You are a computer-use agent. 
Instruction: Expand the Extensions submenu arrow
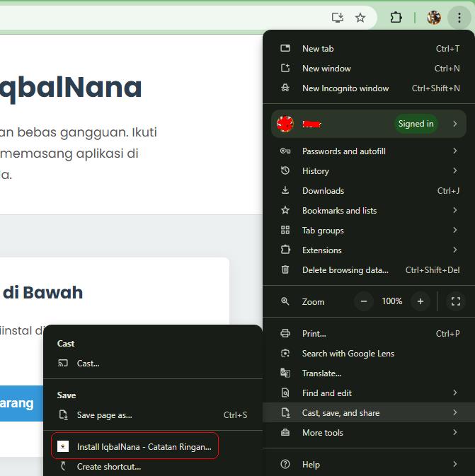tap(454, 250)
